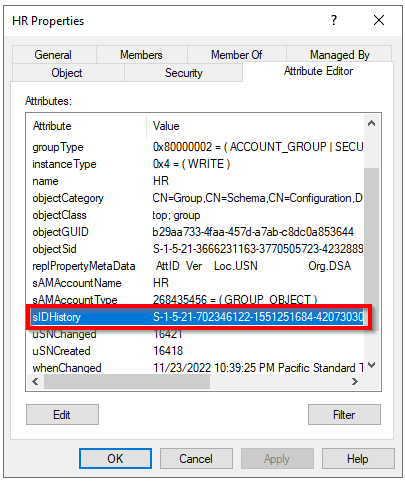405x485 pixels.
Task: Click the Edit button
Action: [x=62, y=415]
